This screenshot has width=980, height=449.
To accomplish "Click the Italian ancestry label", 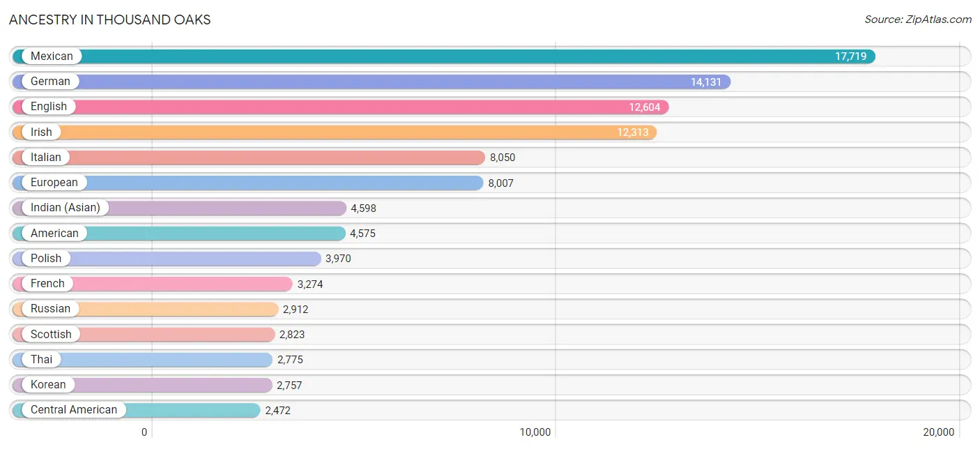I will point(46,158).
